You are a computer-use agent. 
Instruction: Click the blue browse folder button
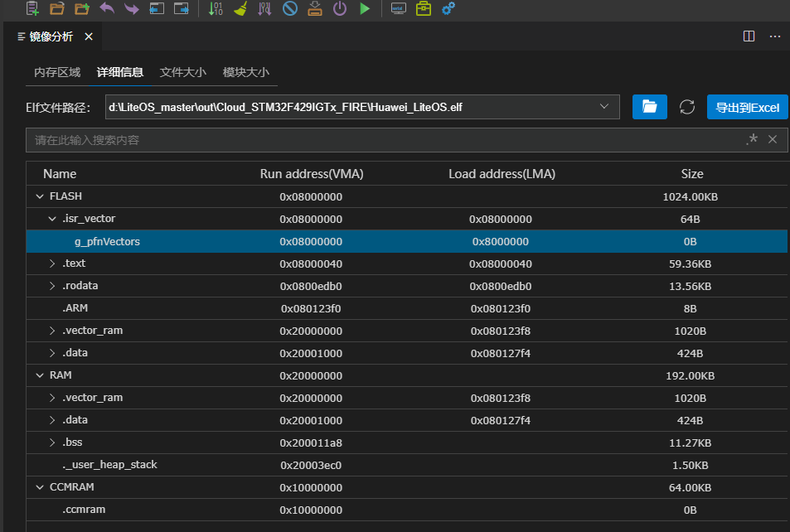point(649,107)
